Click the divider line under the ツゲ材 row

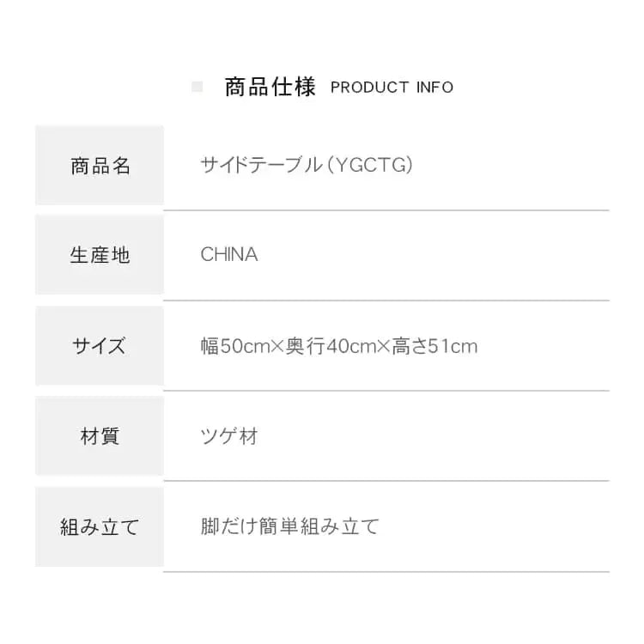(x=386, y=481)
